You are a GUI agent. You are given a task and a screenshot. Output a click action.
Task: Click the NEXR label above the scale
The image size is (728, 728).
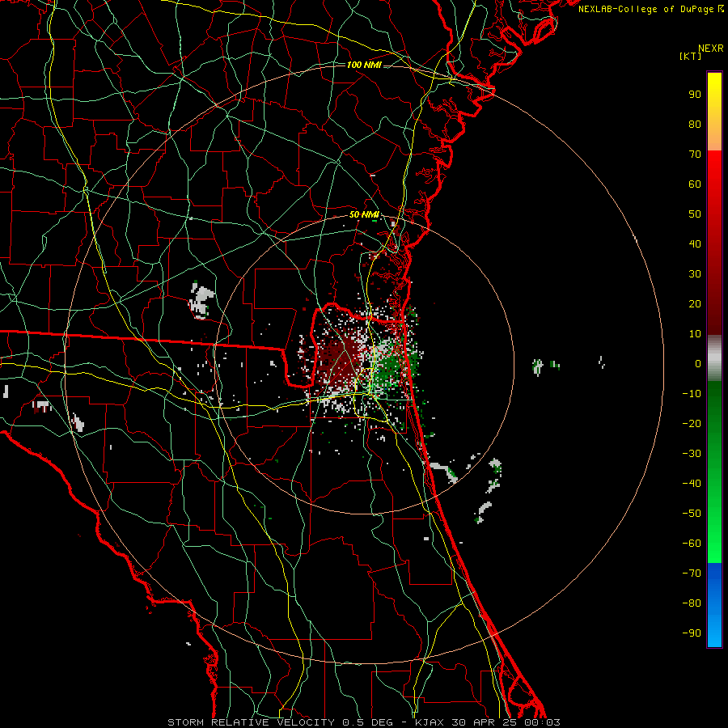(710, 49)
